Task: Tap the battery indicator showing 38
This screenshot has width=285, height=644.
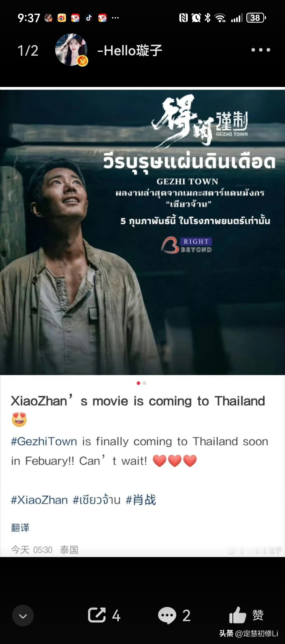Action: tap(256, 18)
